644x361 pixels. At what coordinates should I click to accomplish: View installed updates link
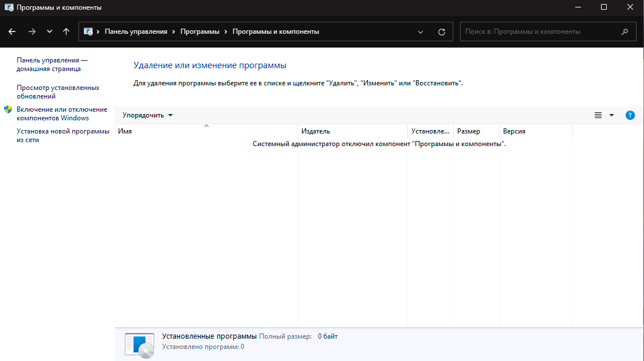click(58, 92)
